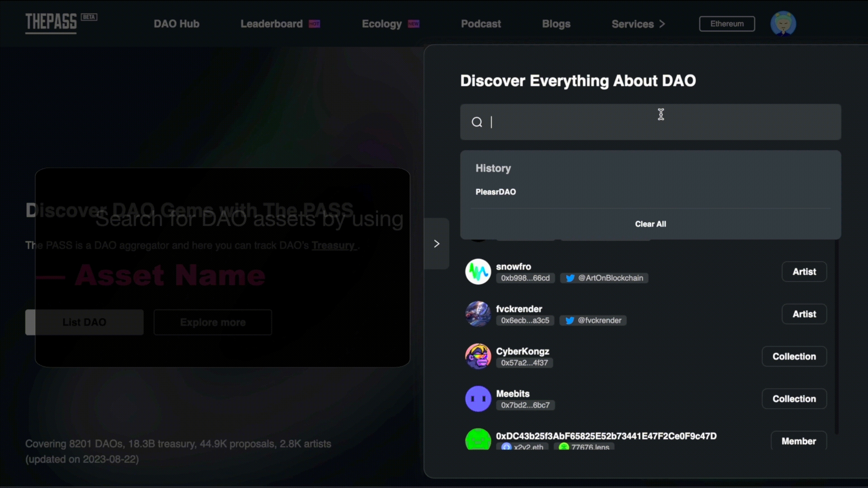
Task: Collapse search panel with side chevron
Action: click(x=436, y=244)
